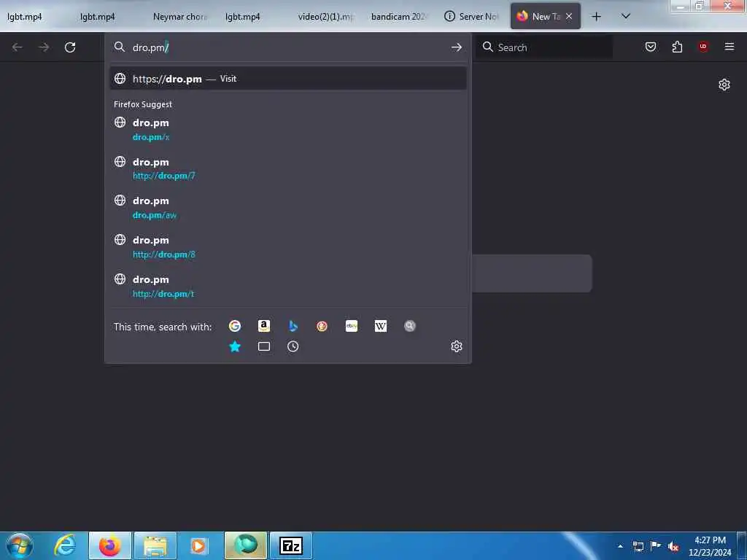
Task: Search within open Tabs icon
Action: (264, 346)
